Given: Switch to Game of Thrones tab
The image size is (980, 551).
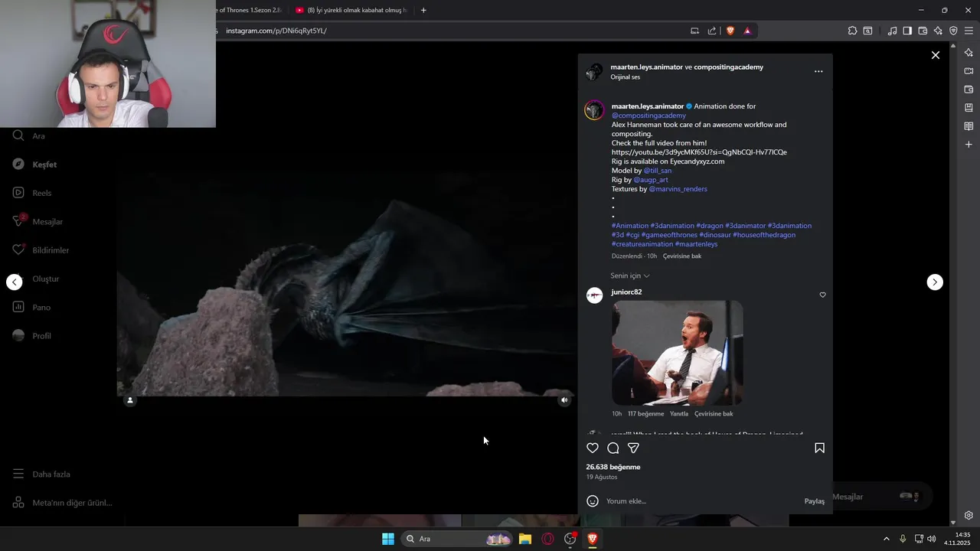Looking at the screenshot, I should [x=249, y=10].
